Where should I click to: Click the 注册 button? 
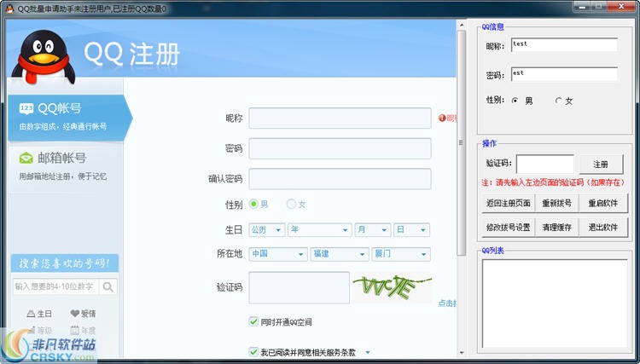[x=601, y=164]
